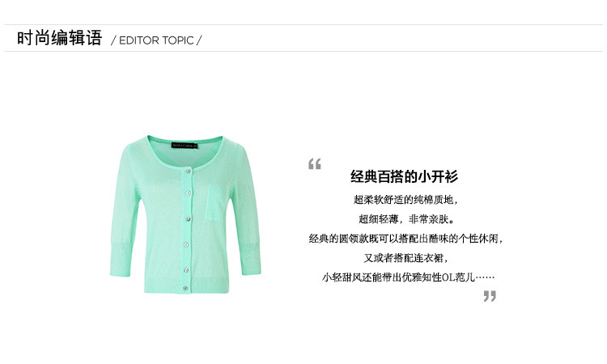Screen dimensions: 607x364
Task: Click the bold title 经典百搭的小开衫
Action: pos(404,176)
